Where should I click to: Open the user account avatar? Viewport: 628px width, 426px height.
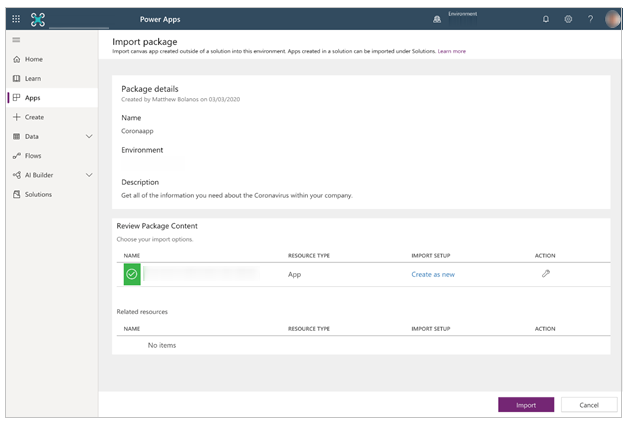tap(612, 19)
